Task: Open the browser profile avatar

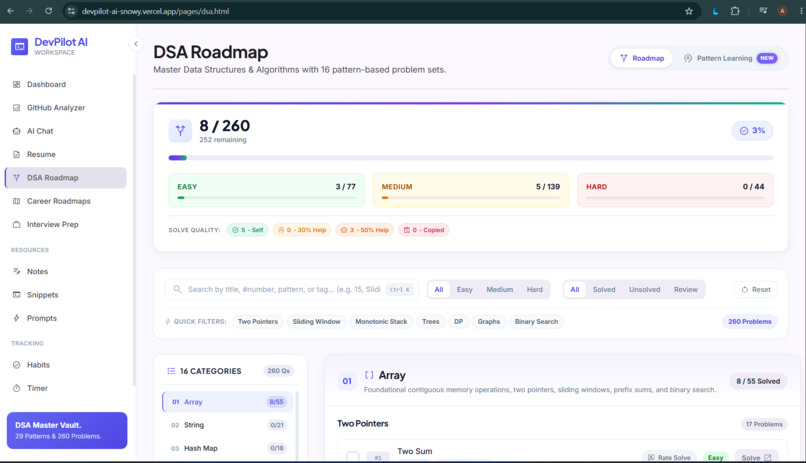Action: pos(782,11)
